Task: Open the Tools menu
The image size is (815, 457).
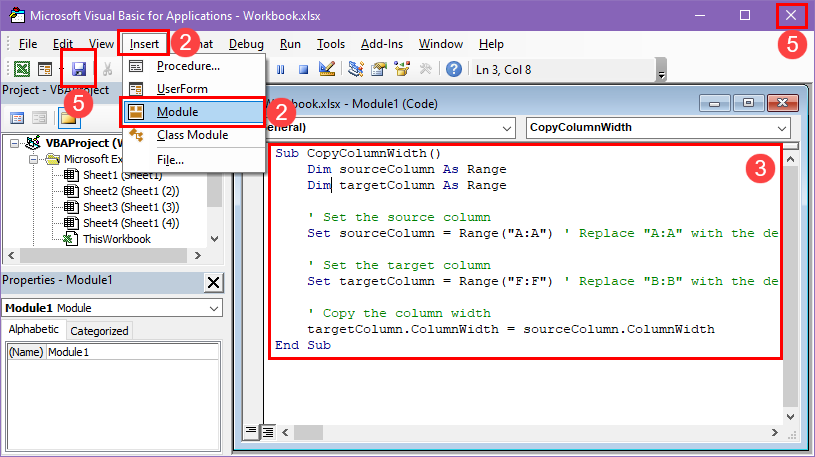Action: [x=331, y=44]
